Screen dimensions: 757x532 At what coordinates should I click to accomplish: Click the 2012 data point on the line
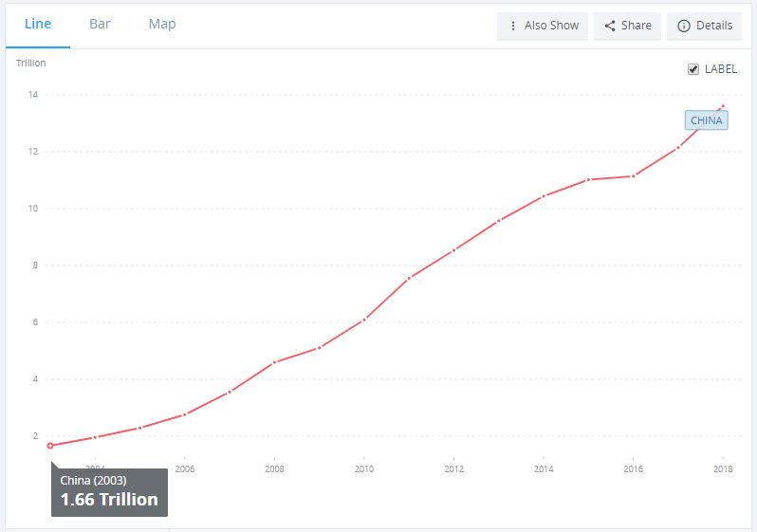point(454,250)
